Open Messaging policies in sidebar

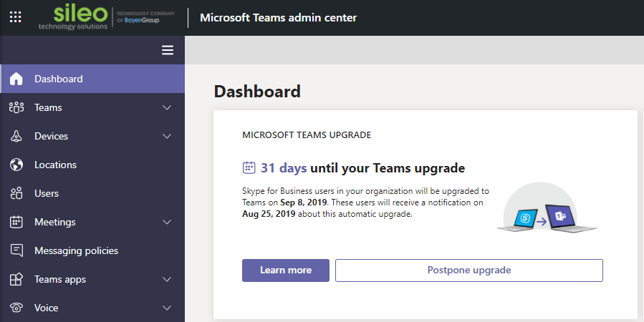[92, 250]
